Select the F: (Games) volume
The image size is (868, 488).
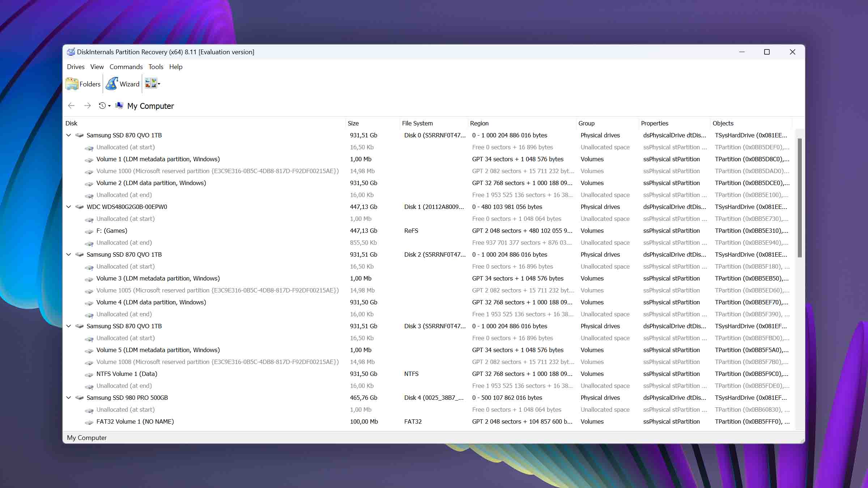(x=112, y=231)
